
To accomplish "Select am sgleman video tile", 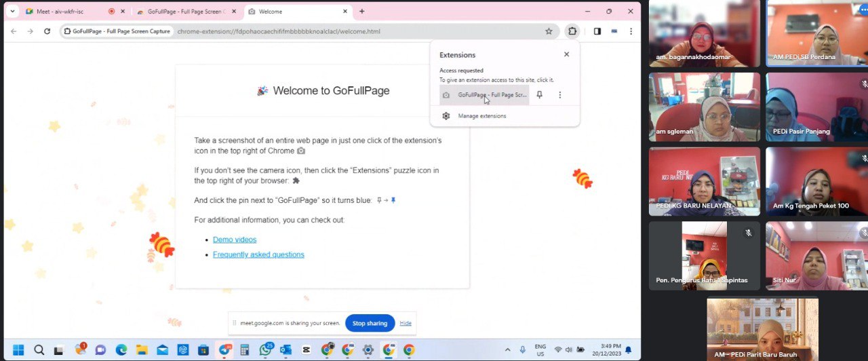I will pyautogui.click(x=705, y=107).
